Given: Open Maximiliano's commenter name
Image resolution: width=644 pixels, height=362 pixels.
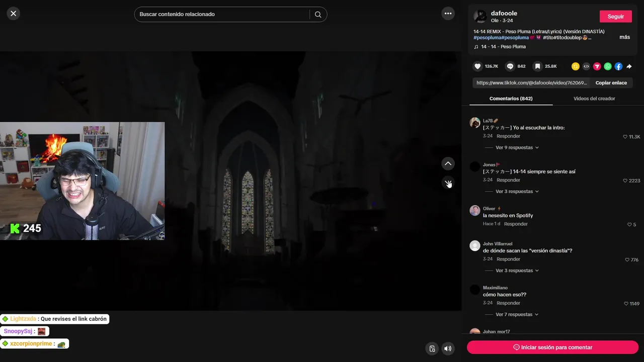Looking at the screenshot, I should (495, 288).
